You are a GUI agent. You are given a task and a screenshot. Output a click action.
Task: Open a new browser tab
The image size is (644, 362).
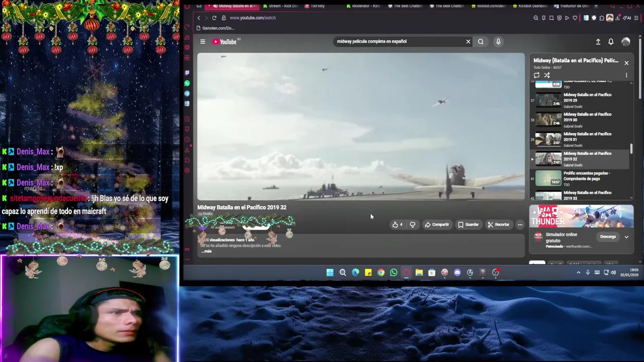[596, 6]
